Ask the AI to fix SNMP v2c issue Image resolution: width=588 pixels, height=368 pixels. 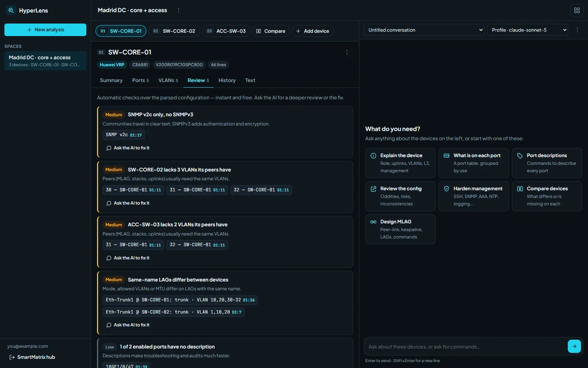(128, 148)
